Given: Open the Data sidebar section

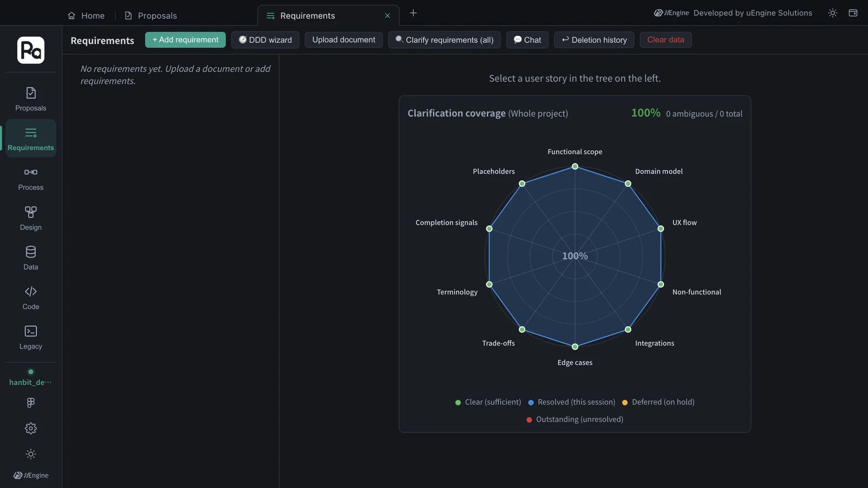Looking at the screenshot, I should (x=31, y=258).
